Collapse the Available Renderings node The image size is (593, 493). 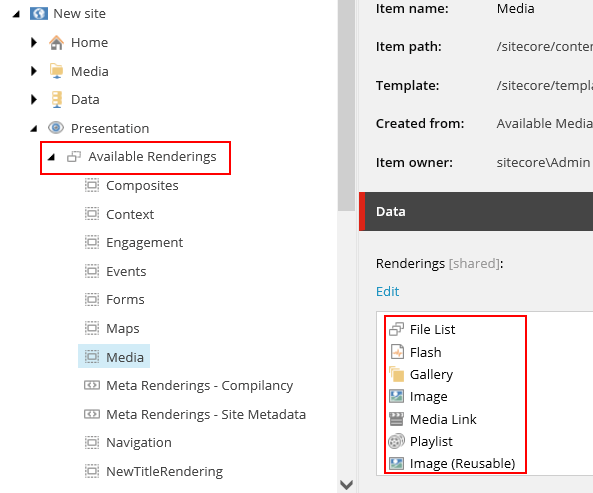[x=51, y=157]
